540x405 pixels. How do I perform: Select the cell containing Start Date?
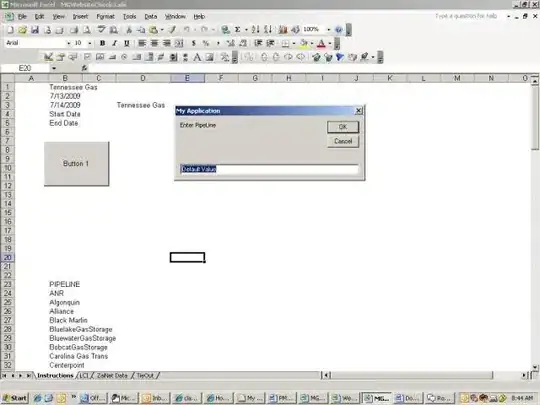pos(65,114)
